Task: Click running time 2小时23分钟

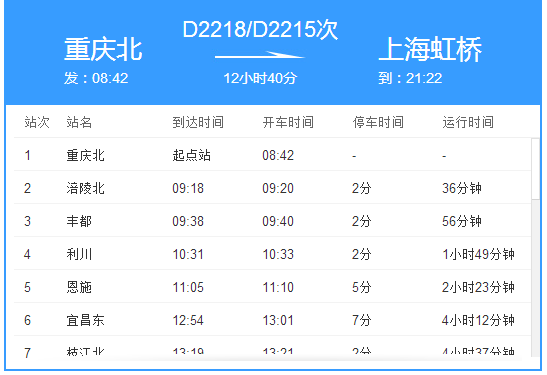Action: (478, 287)
